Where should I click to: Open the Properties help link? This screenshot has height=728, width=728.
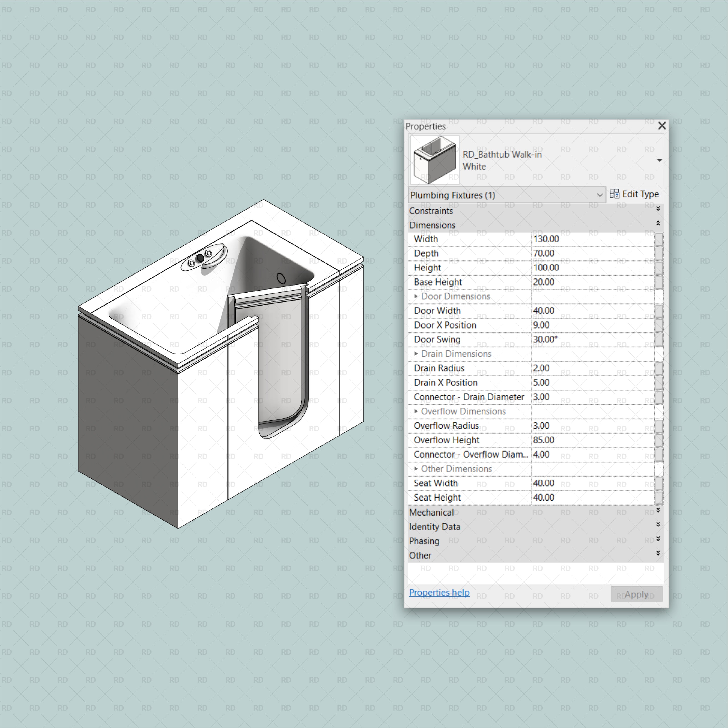point(439,592)
